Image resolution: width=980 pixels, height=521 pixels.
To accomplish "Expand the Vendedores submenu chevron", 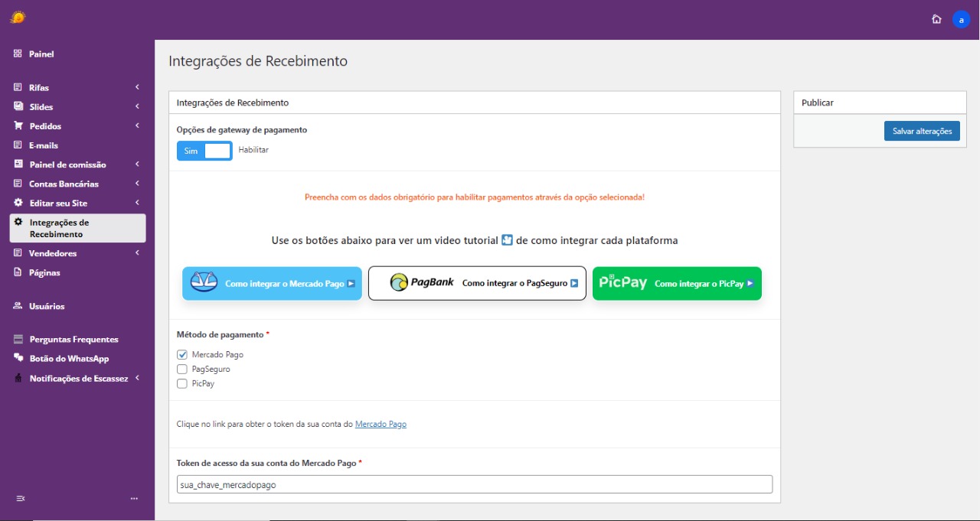I will click(x=137, y=253).
